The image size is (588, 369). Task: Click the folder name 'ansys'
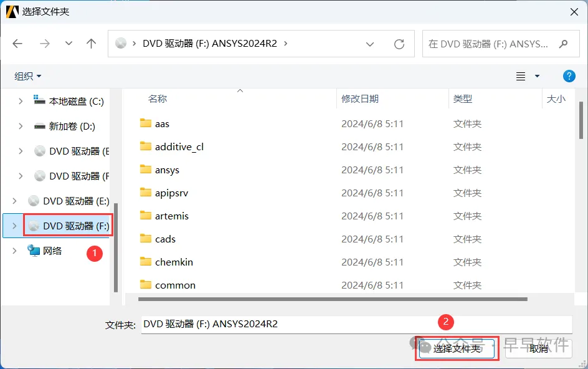[168, 170]
